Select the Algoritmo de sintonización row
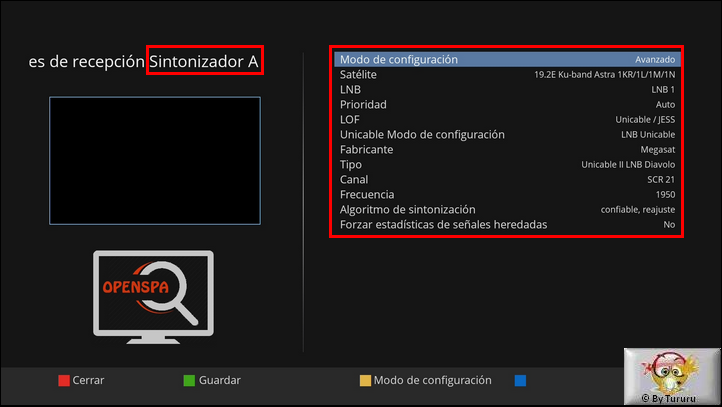The width and height of the screenshot is (722, 407). coord(507,209)
